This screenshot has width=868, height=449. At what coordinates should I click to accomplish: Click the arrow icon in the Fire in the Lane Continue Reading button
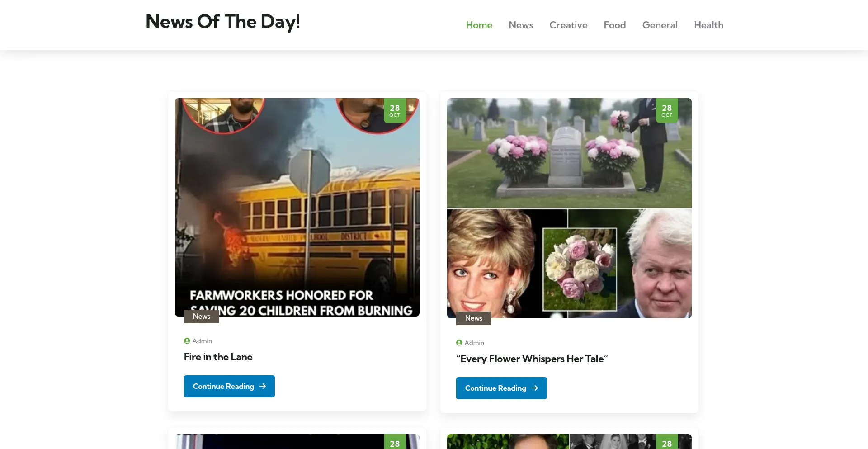pyautogui.click(x=263, y=386)
